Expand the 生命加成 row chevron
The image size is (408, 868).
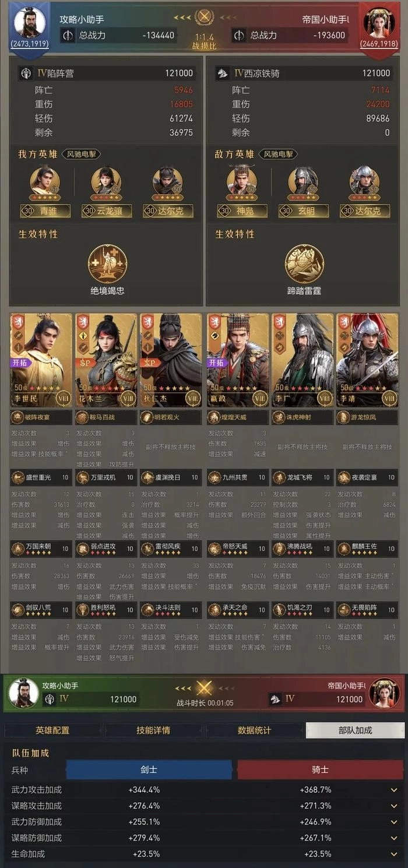click(x=395, y=854)
